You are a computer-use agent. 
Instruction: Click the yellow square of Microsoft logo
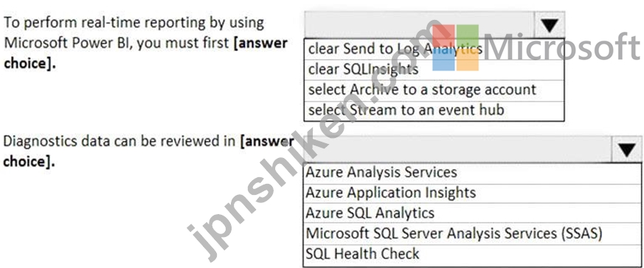click(x=468, y=60)
